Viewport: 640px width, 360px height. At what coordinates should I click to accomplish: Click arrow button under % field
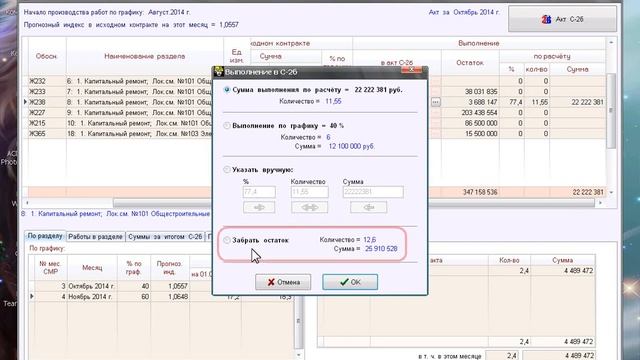[x=259, y=207]
